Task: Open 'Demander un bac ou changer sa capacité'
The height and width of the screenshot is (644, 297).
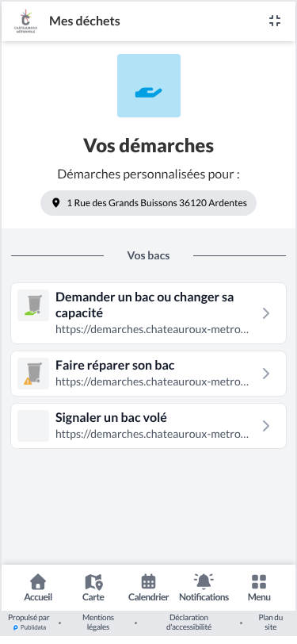Action: (149, 313)
